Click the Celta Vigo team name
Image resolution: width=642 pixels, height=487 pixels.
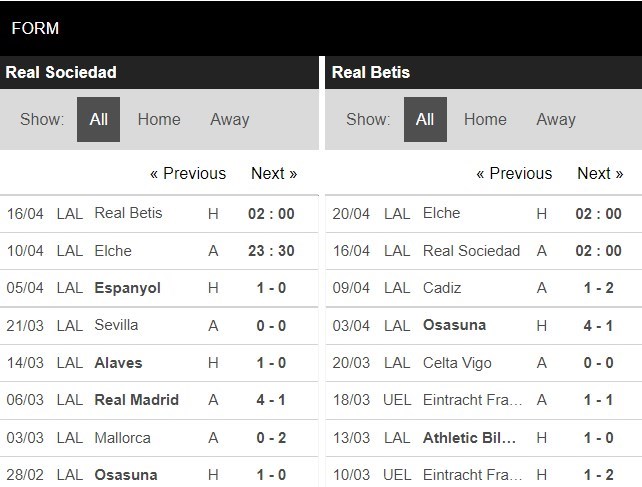click(x=457, y=363)
